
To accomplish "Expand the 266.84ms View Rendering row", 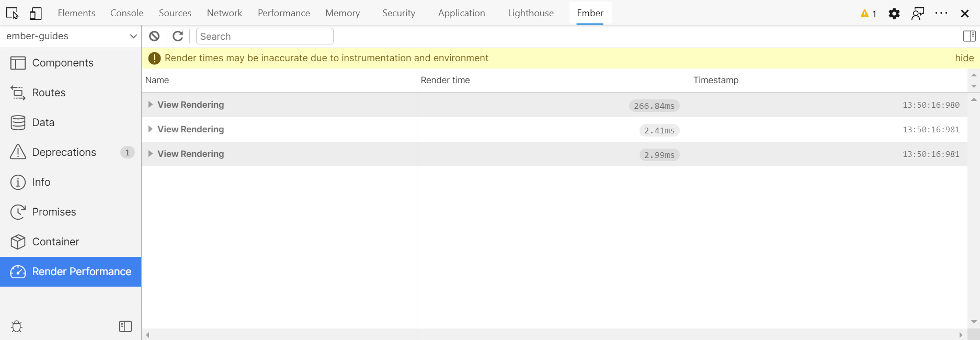I will [150, 105].
